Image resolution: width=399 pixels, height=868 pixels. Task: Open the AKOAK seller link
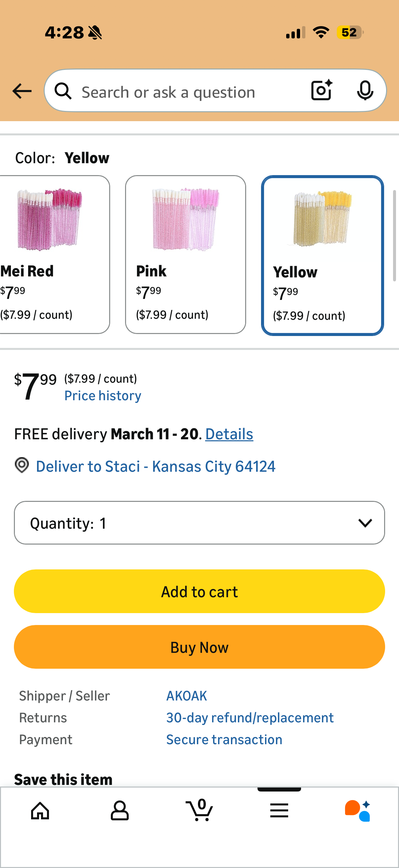(187, 696)
